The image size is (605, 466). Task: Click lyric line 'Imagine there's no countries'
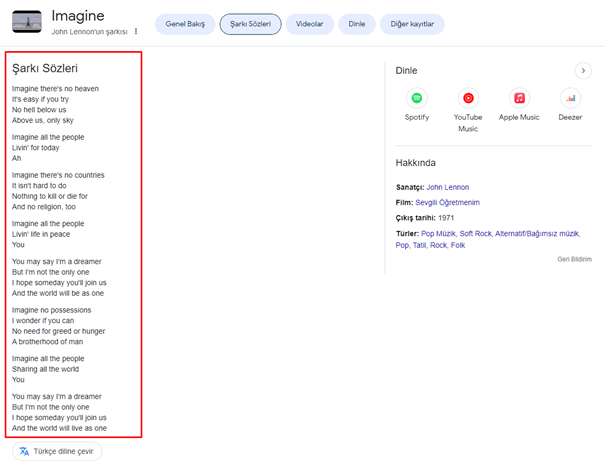pyautogui.click(x=58, y=175)
